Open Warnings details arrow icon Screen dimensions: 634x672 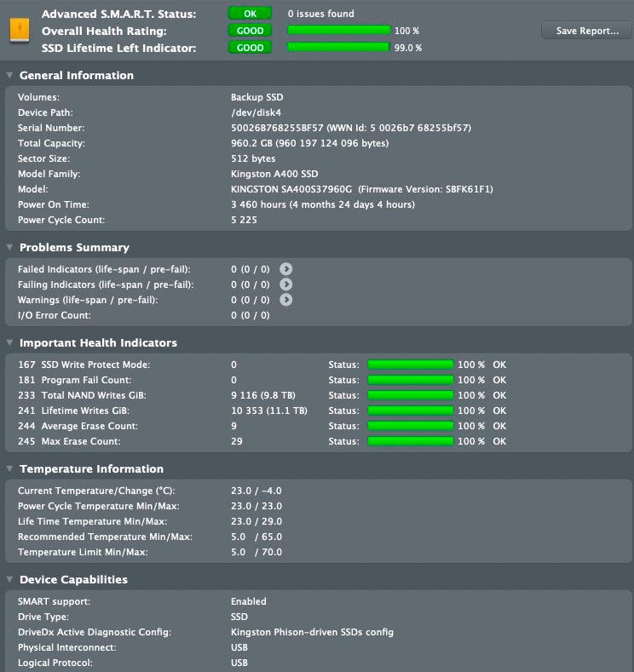[x=286, y=300]
